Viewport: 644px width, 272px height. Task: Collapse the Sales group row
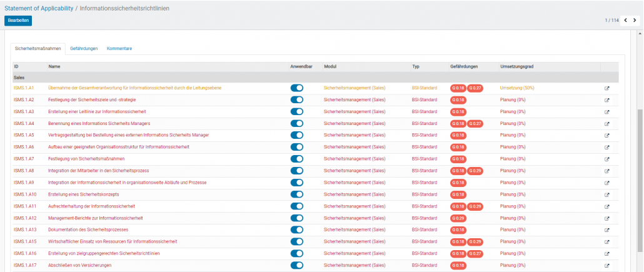tap(19, 77)
